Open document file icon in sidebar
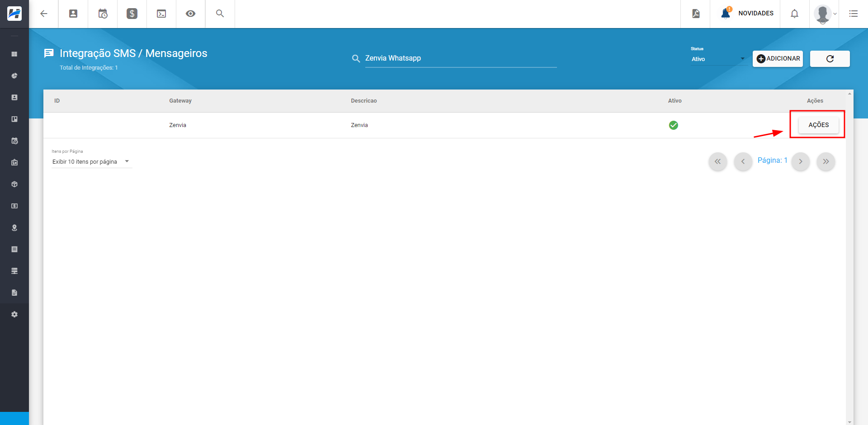Image resolution: width=868 pixels, height=425 pixels. point(14,293)
